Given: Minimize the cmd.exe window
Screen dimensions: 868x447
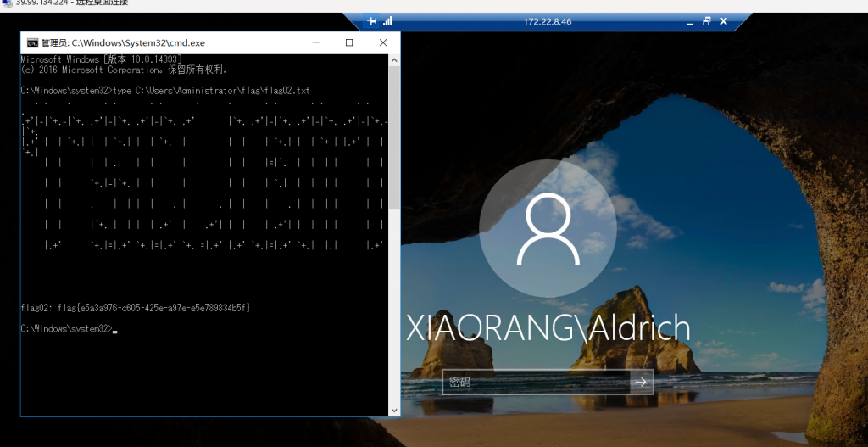Looking at the screenshot, I should coord(314,42).
